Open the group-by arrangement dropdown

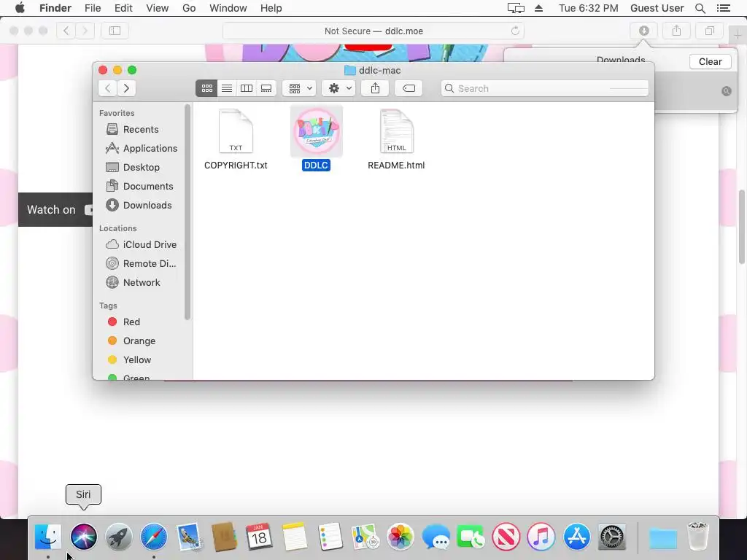299,88
